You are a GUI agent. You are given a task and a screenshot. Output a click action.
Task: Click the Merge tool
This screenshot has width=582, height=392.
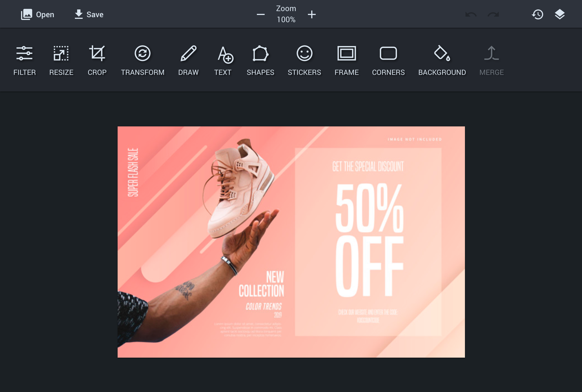[x=491, y=60]
